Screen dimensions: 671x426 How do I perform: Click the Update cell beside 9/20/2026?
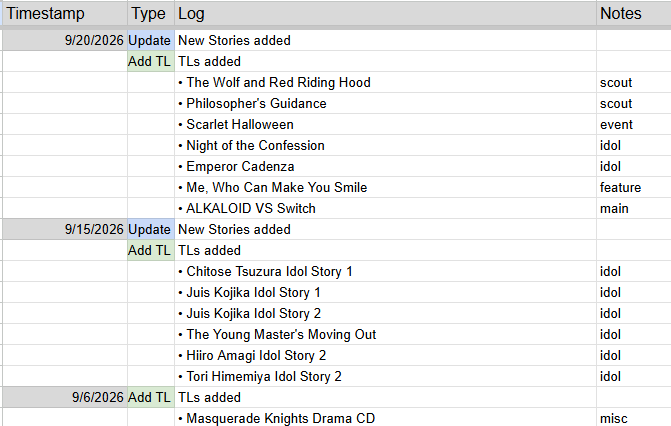151,40
